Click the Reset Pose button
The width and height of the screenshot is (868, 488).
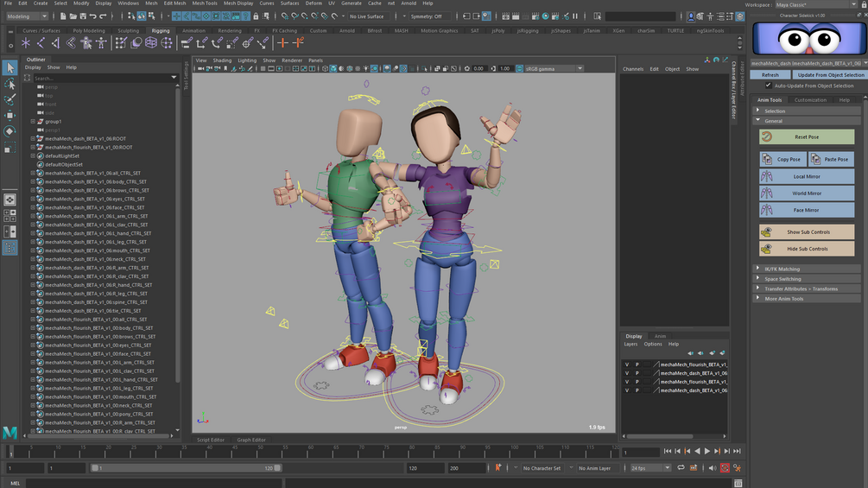807,136
